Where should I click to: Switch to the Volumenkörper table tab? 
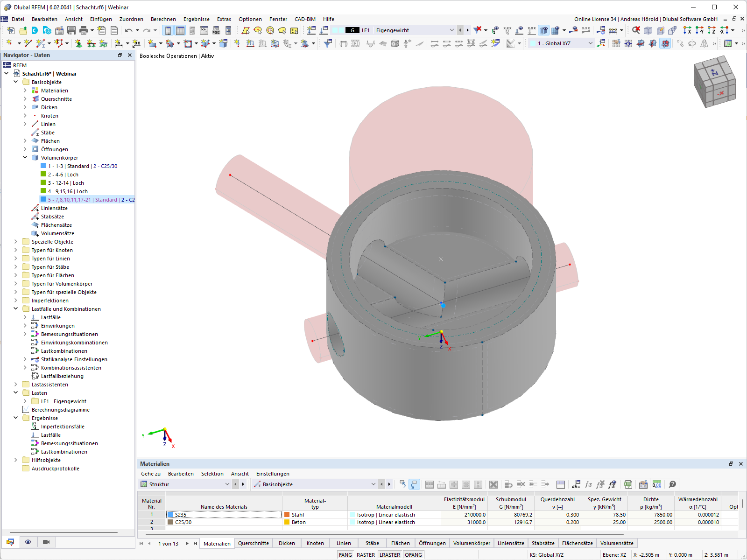(x=472, y=543)
